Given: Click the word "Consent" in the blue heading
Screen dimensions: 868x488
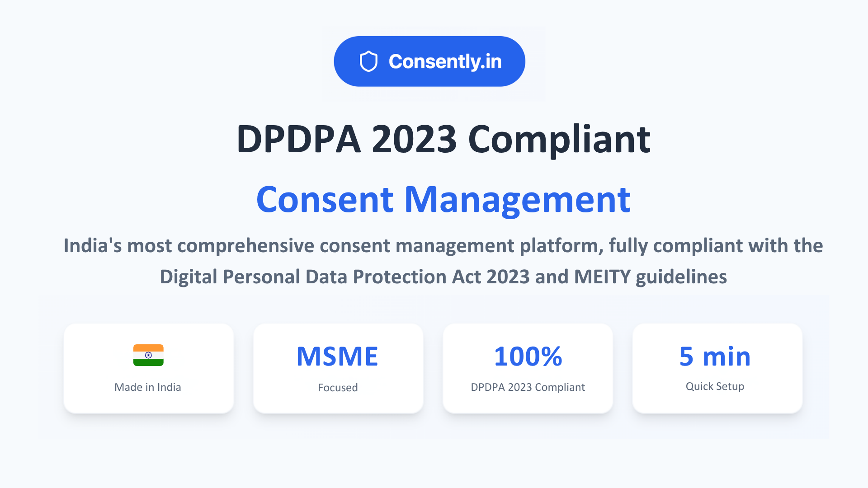Looking at the screenshot, I should coord(325,199).
